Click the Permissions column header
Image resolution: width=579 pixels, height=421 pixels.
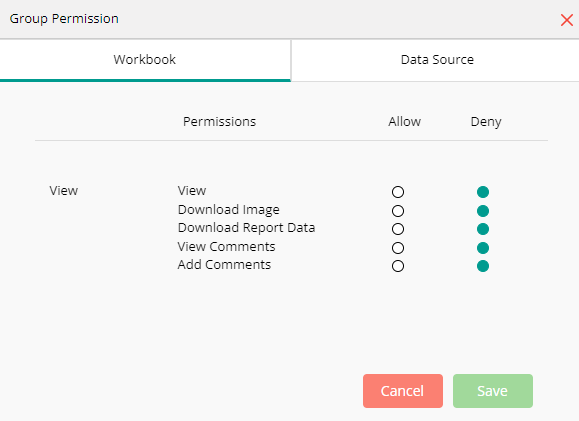(x=219, y=121)
